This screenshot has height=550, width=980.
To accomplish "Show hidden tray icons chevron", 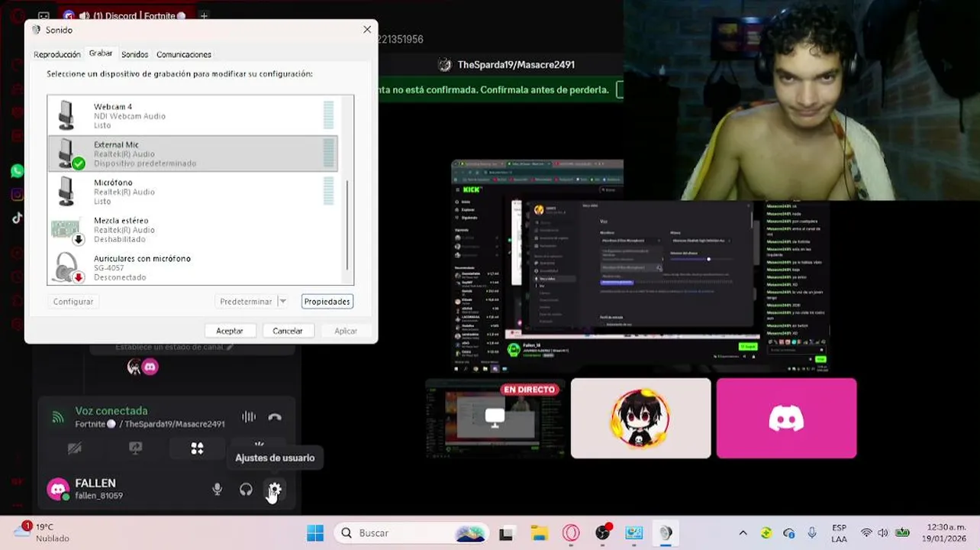I will (x=743, y=532).
